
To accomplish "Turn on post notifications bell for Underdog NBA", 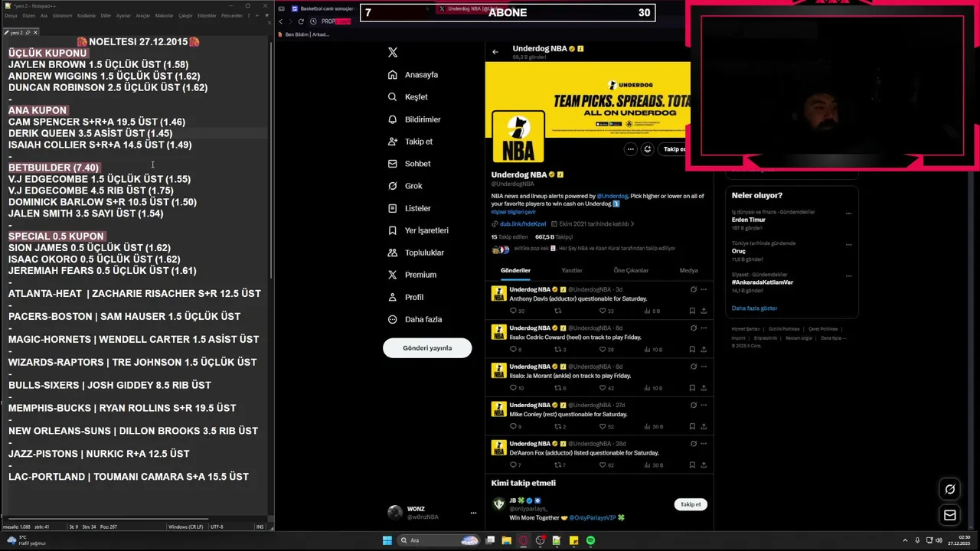I will (x=648, y=149).
